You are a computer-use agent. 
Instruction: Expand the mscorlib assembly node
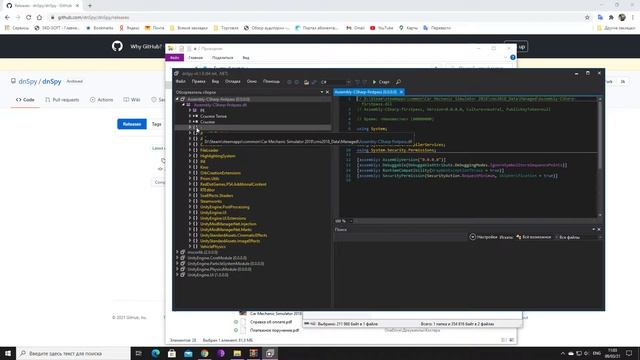coord(177,252)
